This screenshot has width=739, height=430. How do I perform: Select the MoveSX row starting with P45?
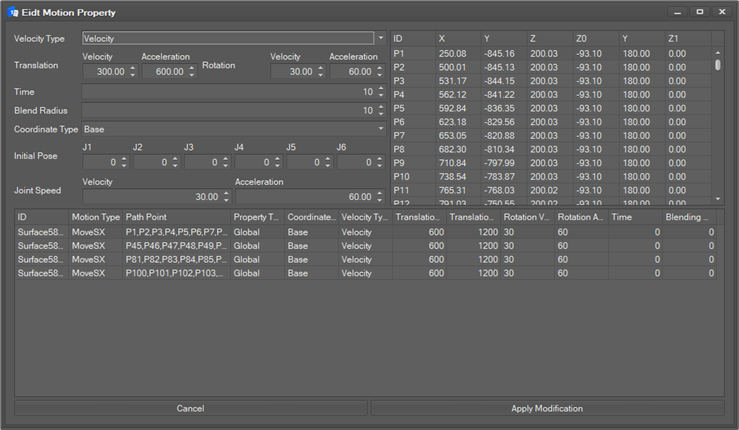(x=200, y=245)
